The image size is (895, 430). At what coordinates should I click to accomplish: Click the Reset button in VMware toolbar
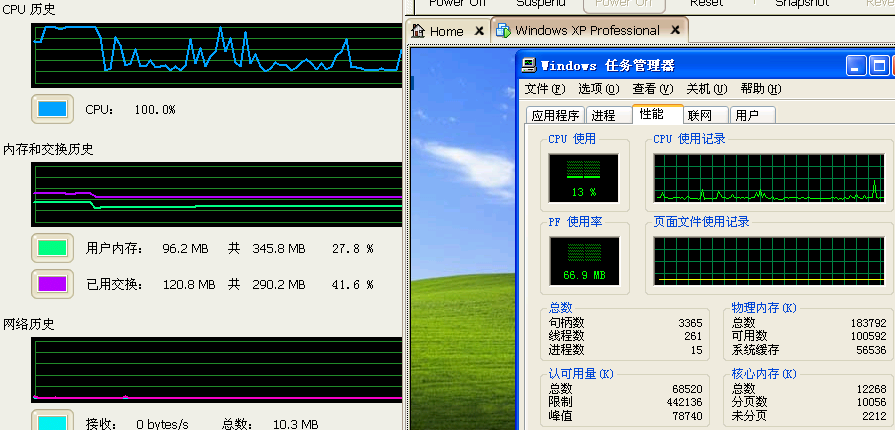click(706, 3)
